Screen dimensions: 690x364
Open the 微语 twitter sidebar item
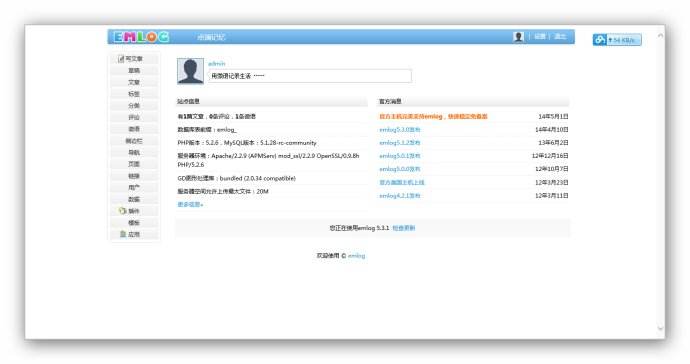[x=134, y=129]
